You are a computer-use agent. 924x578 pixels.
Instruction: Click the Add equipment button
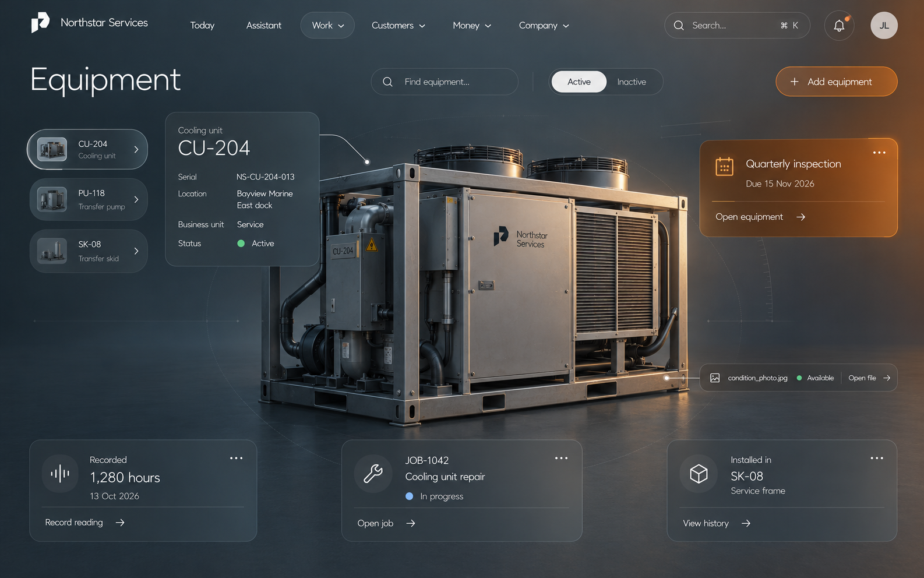pyautogui.click(x=837, y=82)
